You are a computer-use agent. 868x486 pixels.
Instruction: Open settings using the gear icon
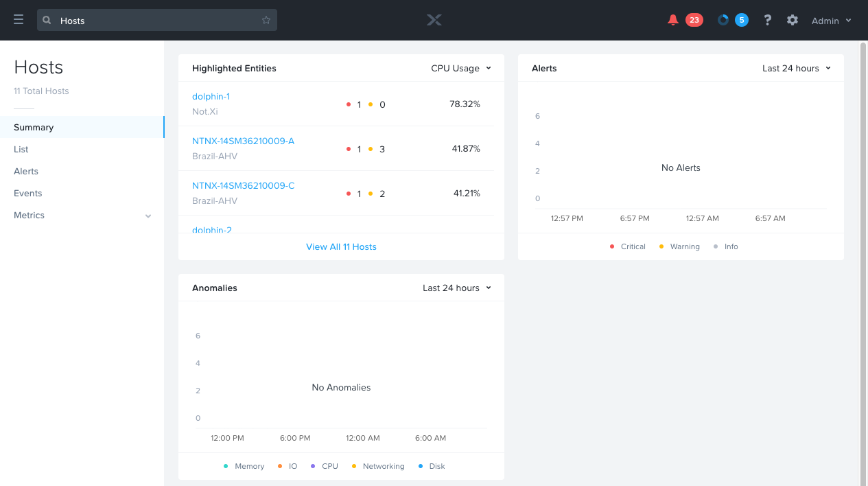pos(793,20)
